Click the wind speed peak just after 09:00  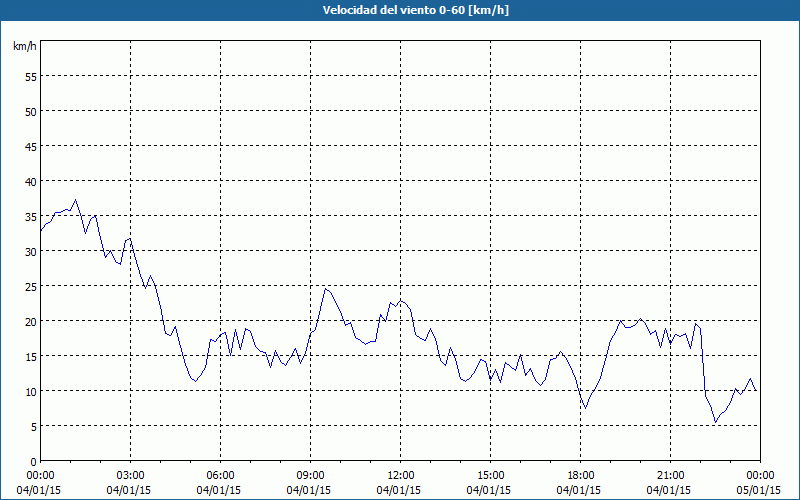[326, 289]
